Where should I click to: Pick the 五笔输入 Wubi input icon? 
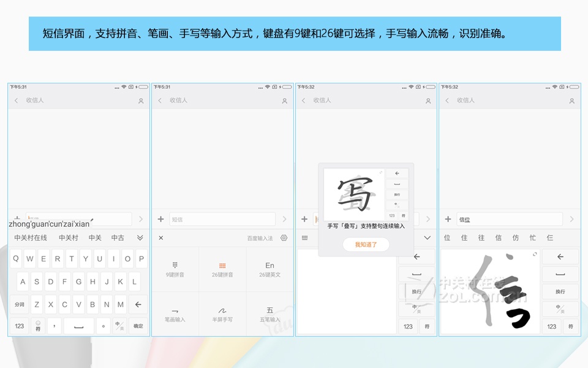click(269, 313)
